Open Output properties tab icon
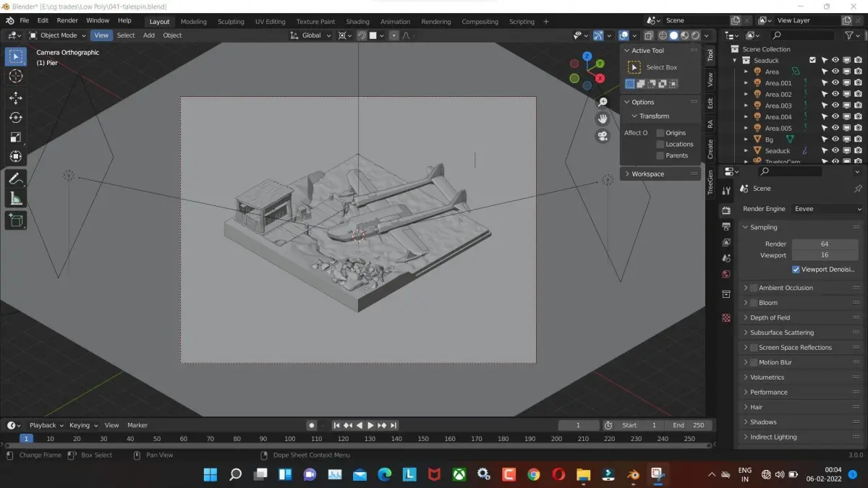868x488 pixels. (x=726, y=226)
